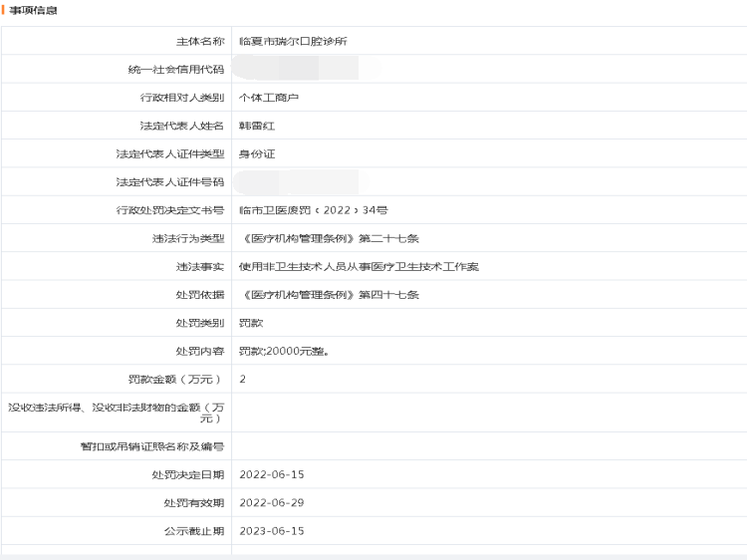Click the 处罚内容 text 罚款;20000元整
Image resolution: width=747 pixels, height=560 pixels.
[284, 351]
